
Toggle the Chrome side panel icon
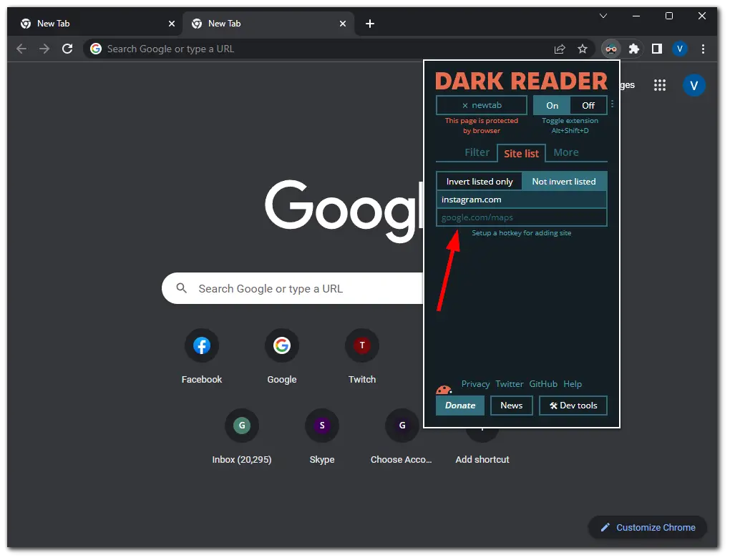pyautogui.click(x=657, y=49)
